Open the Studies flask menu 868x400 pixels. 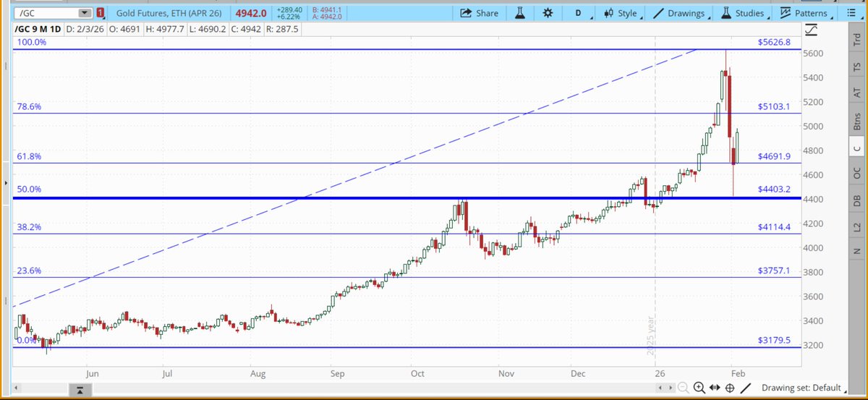click(x=742, y=13)
